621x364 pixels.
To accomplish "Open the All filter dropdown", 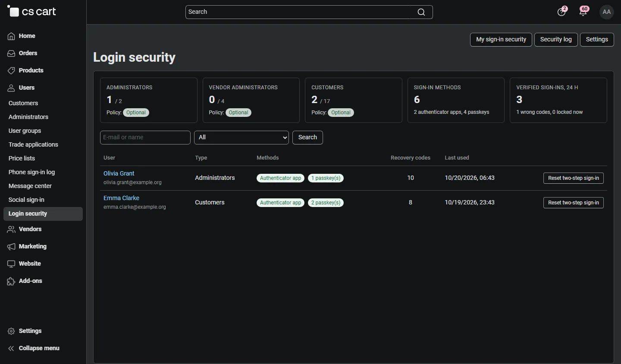I will [241, 138].
